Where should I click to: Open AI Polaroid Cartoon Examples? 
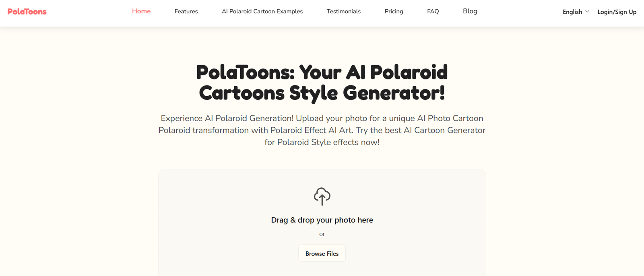(262, 11)
